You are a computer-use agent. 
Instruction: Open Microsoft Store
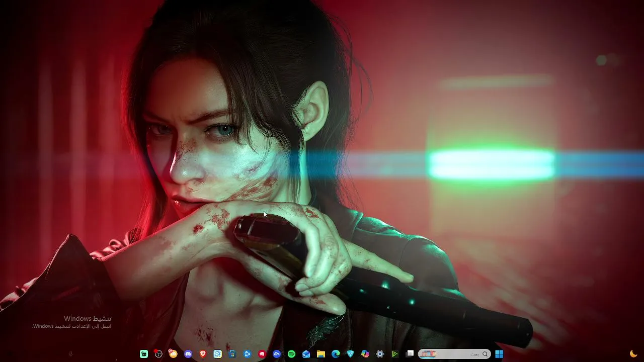tap(232, 354)
